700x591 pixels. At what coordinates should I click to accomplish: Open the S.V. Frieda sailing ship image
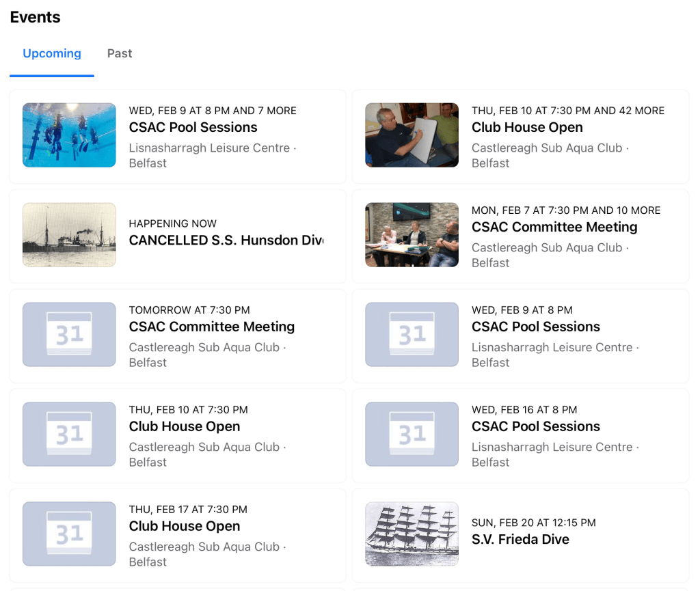coord(412,534)
